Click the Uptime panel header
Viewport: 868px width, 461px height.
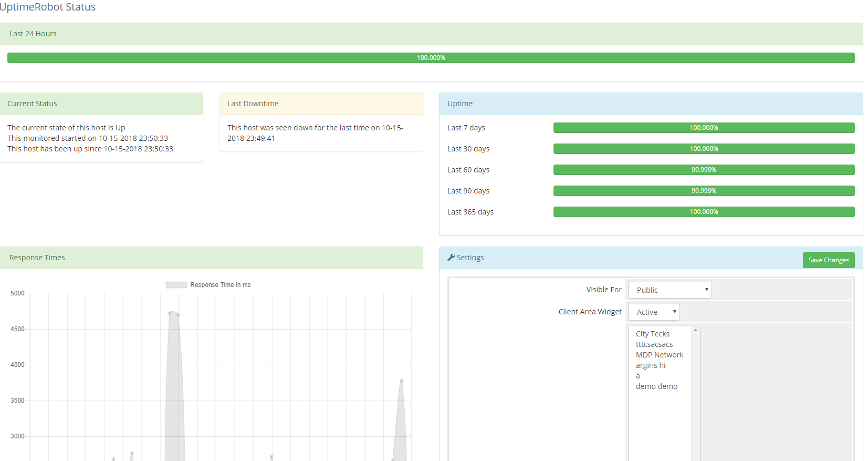(651, 104)
